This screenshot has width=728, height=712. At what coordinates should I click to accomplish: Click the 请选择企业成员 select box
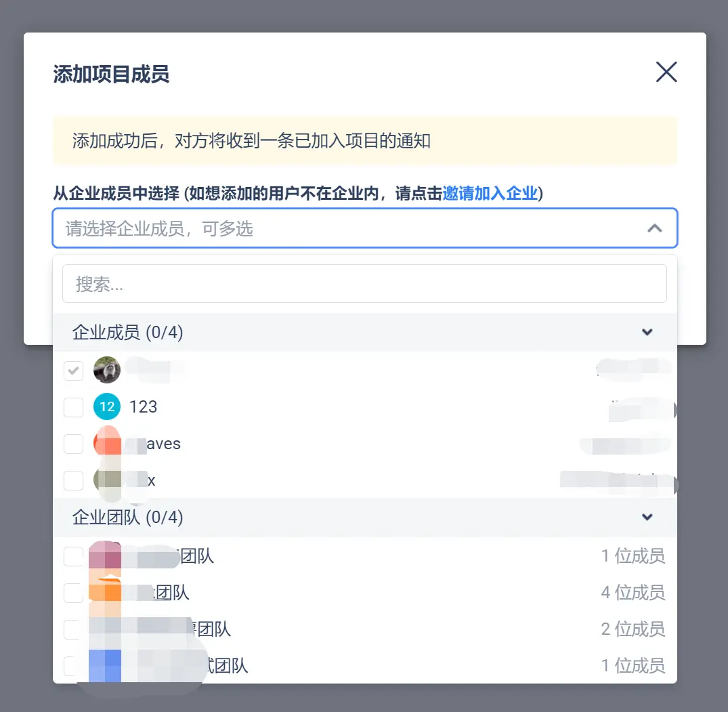coord(365,228)
